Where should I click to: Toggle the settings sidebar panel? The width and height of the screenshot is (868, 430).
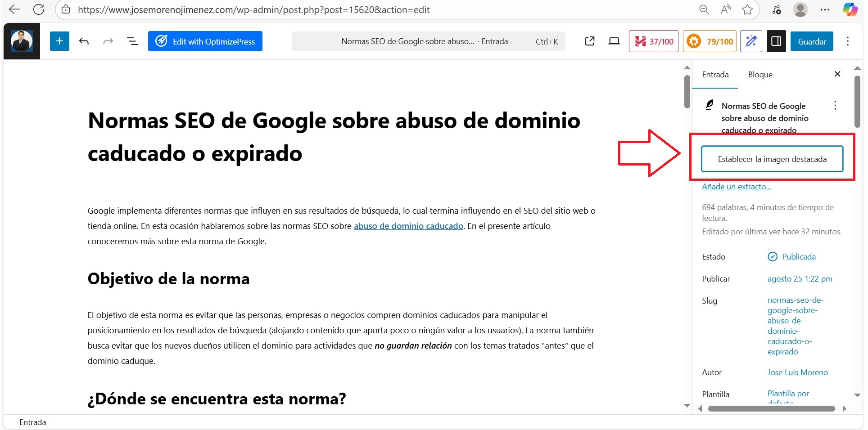click(x=776, y=41)
